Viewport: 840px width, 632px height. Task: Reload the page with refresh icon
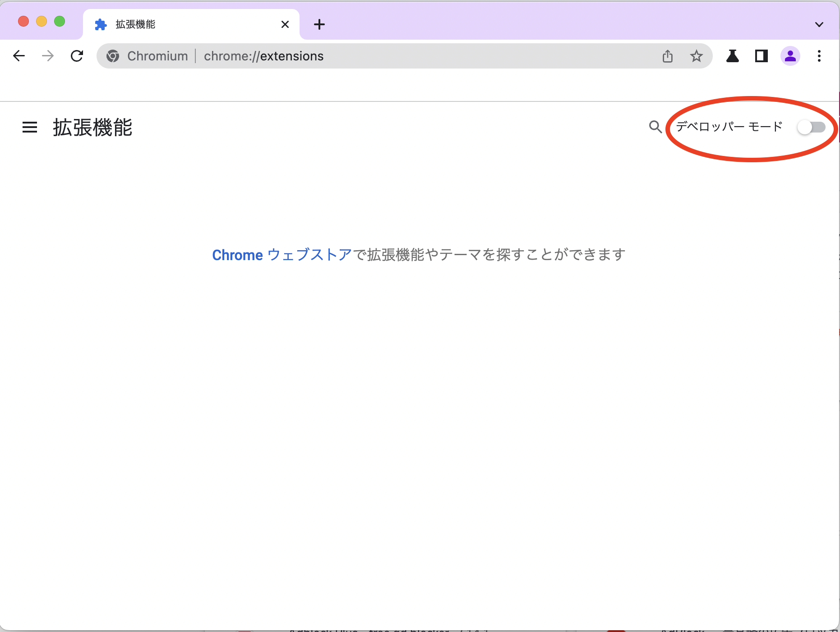(x=77, y=56)
